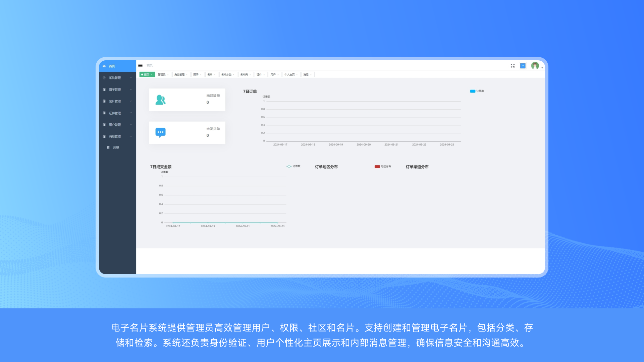Image resolution: width=644 pixels, height=362 pixels.
Task: Open the user avatar menu
Action: coord(535,66)
